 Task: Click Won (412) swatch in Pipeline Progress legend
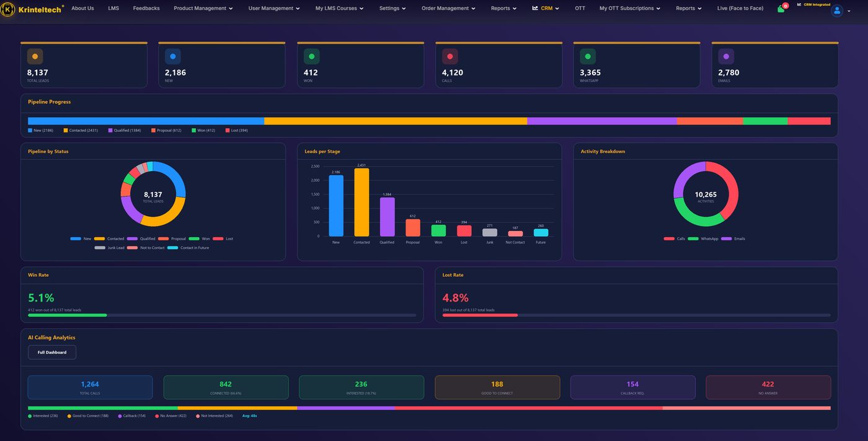[193, 131]
